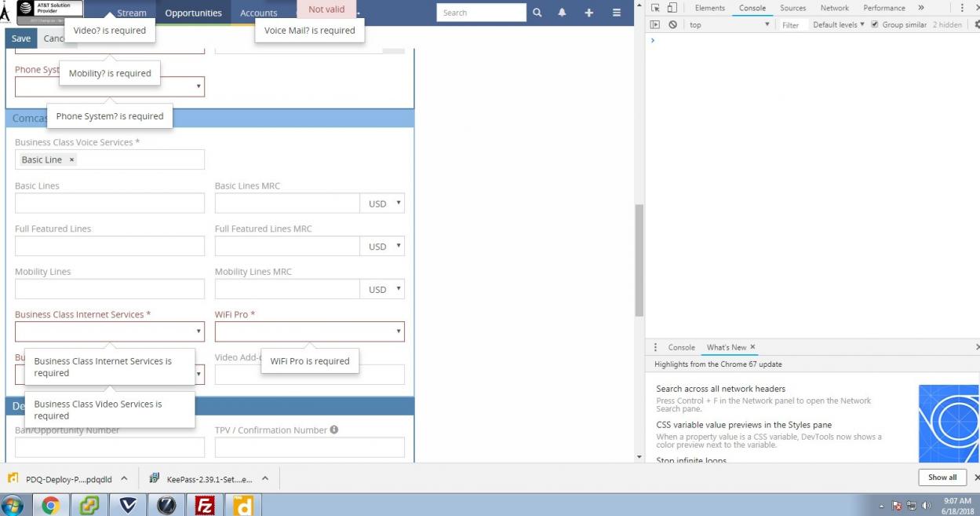Select the DevTools inspect element tool
The image size is (980, 516).
[x=655, y=8]
